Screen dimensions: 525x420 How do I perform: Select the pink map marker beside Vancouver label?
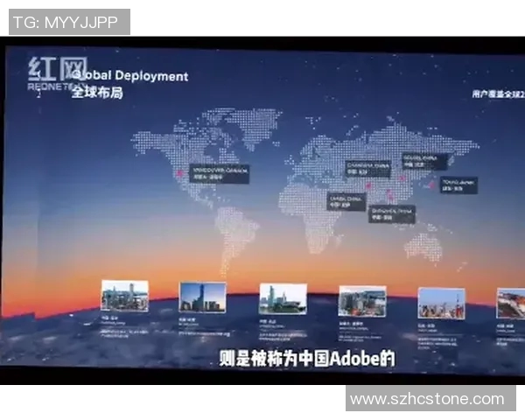(179, 173)
